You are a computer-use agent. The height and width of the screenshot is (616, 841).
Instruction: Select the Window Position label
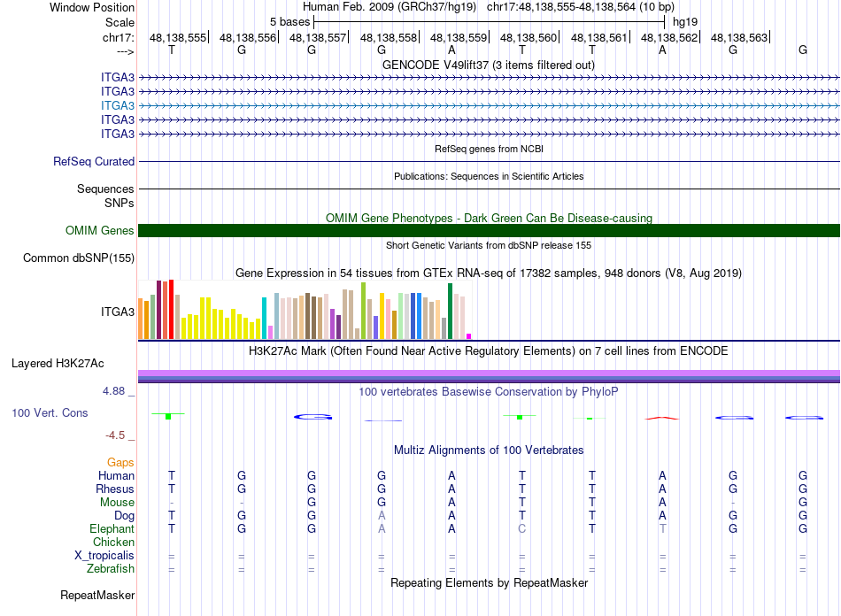[x=92, y=7]
